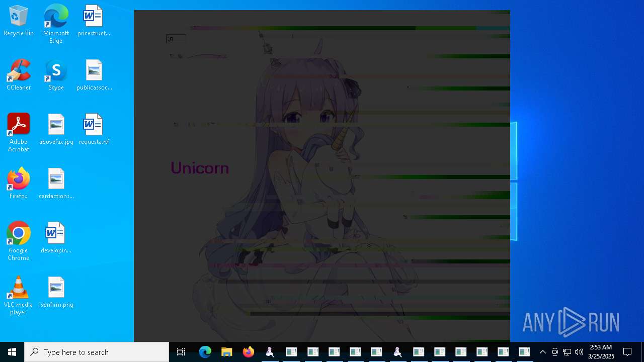Open the Action Center notifications icon
The height and width of the screenshot is (362, 644).
(x=627, y=352)
